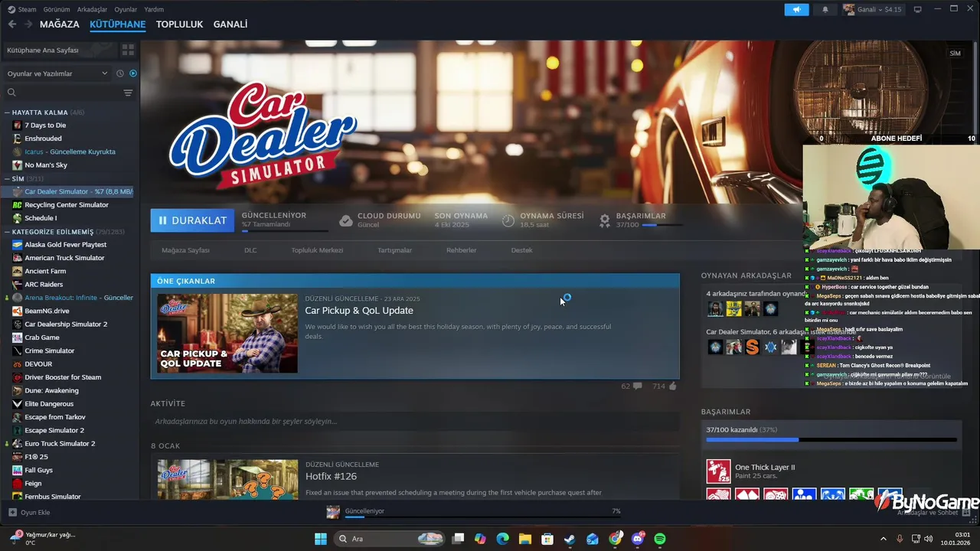
Task: Click Oyun Ekle to add a game
Action: [x=29, y=512]
